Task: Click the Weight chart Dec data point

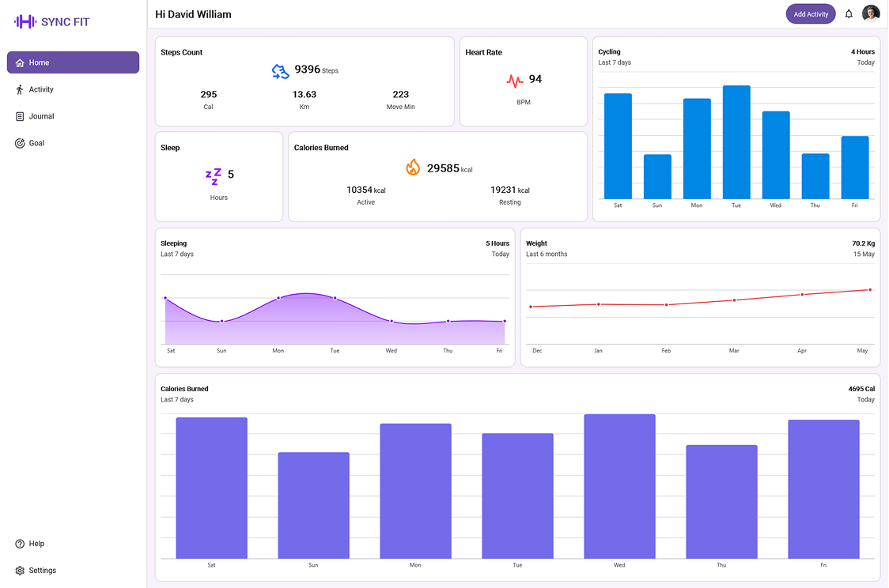Action: [531, 307]
